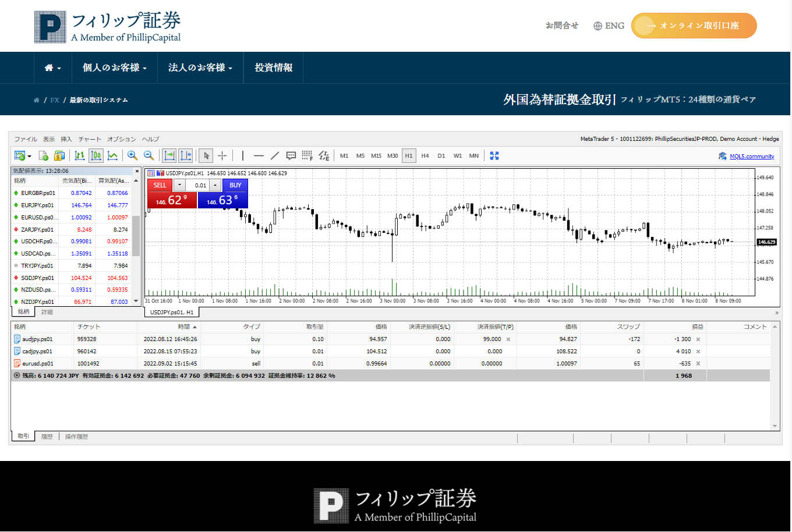Image resolution: width=792 pixels, height=532 pixels.
Task: Open the Fibonacci objects tool
Action: pyautogui.click(x=307, y=155)
